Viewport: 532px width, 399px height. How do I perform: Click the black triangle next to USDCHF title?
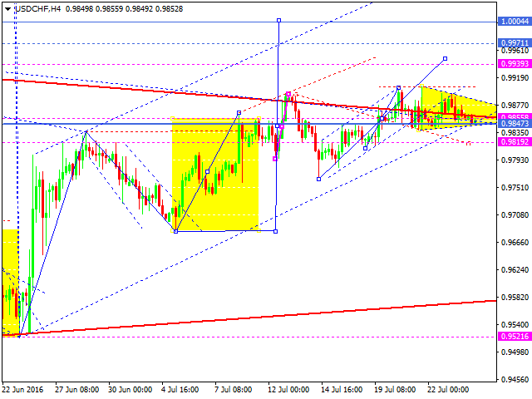7,9
